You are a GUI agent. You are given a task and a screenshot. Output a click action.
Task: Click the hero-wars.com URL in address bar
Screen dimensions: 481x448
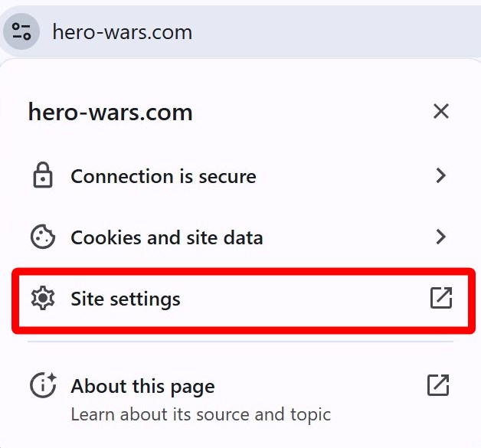pos(122,32)
